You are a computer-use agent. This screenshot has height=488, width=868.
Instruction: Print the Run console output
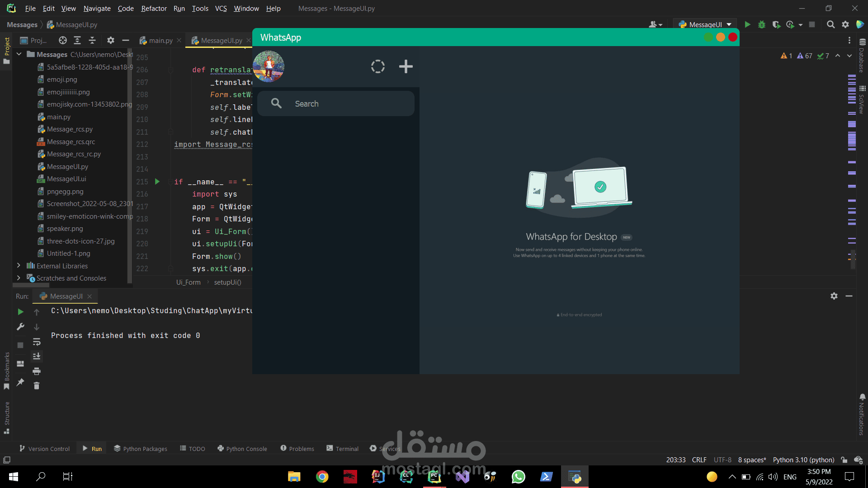[37, 371]
